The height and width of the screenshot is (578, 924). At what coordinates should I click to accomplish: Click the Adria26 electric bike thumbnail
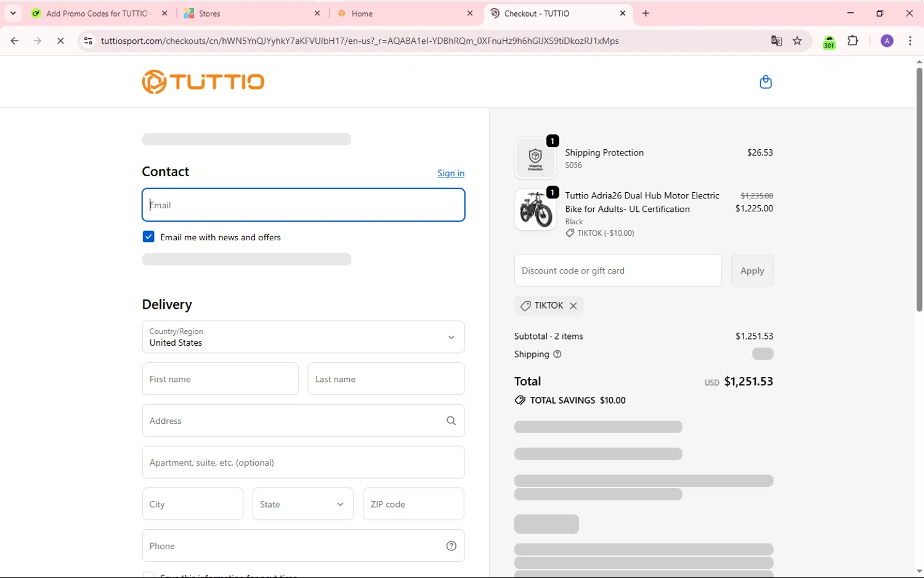coord(535,210)
